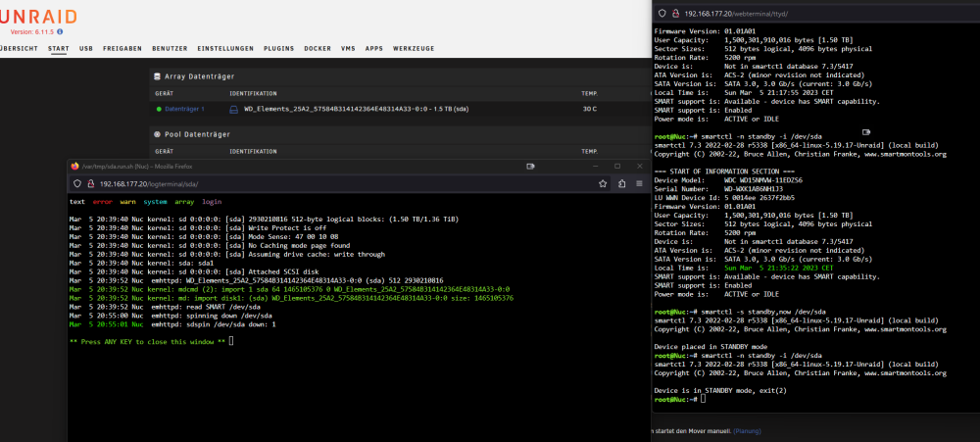Open the extensions icon in logterminal window toolbar
The image size is (980, 442).
point(622,184)
